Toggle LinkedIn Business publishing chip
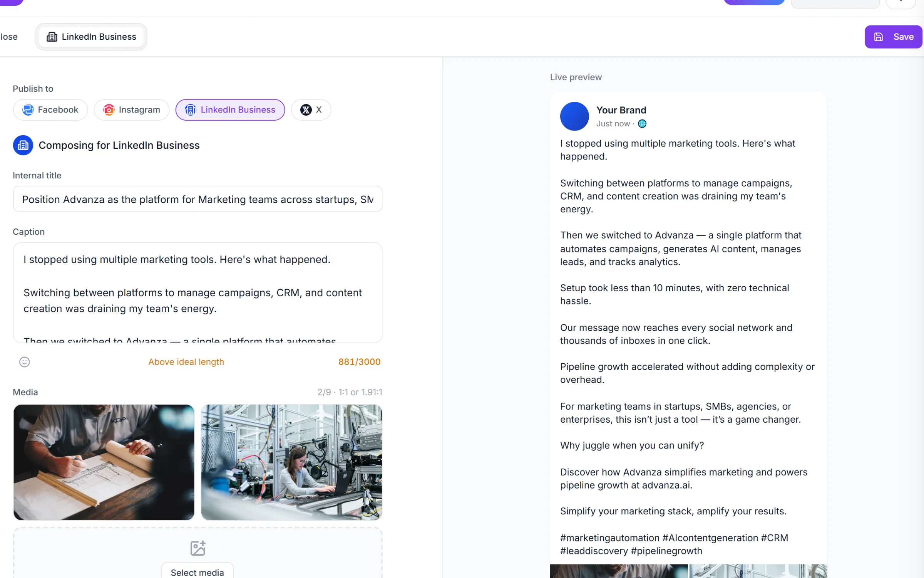The width and height of the screenshot is (924, 578). tap(230, 110)
